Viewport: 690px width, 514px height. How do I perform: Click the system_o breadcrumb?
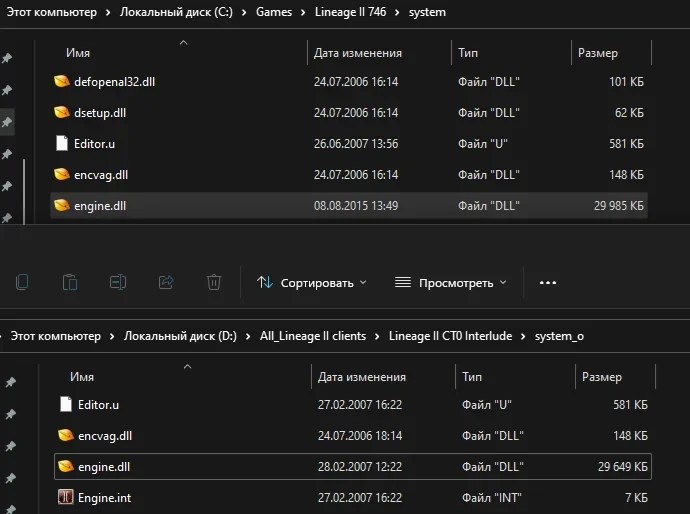[559, 336]
